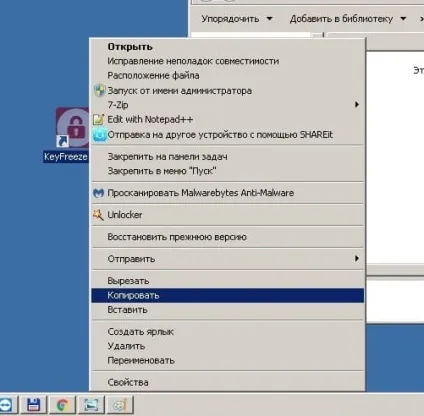Open the floppy disk taskbar program
This screenshot has width=424, height=416.
(33, 405)
